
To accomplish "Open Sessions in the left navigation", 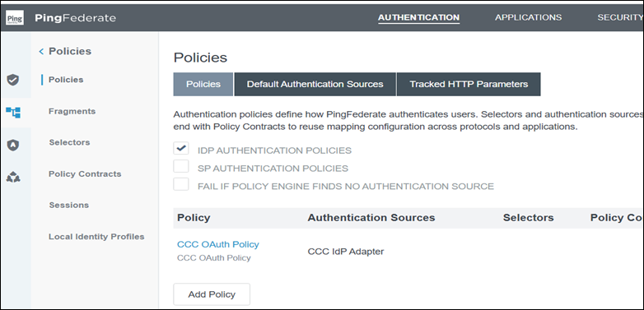I will point(69,205).
